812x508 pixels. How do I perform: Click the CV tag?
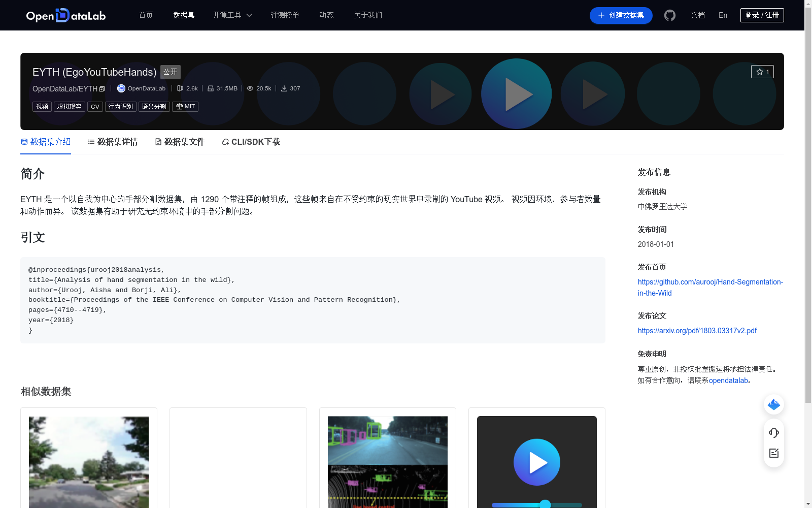[x=95, y=107]
